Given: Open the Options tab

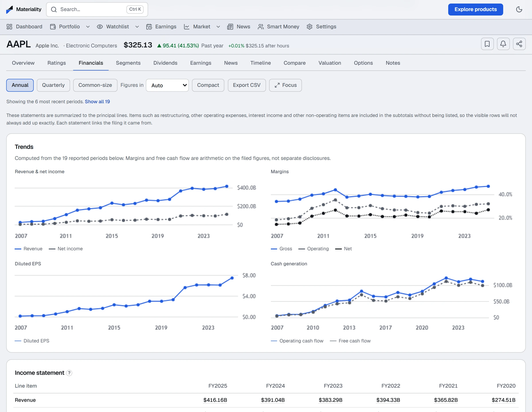Looking at the screenshot, I should (x=363, y=63).
